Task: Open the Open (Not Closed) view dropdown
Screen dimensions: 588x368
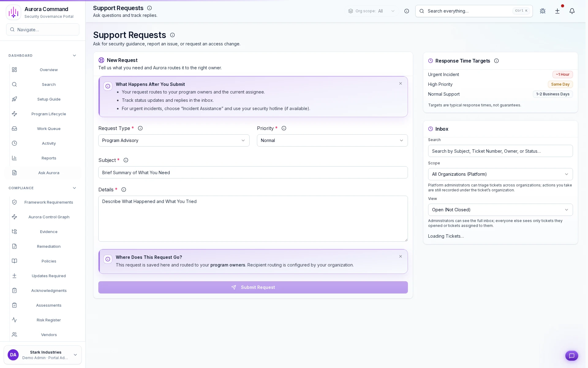Action: click(x=500, y=210)
